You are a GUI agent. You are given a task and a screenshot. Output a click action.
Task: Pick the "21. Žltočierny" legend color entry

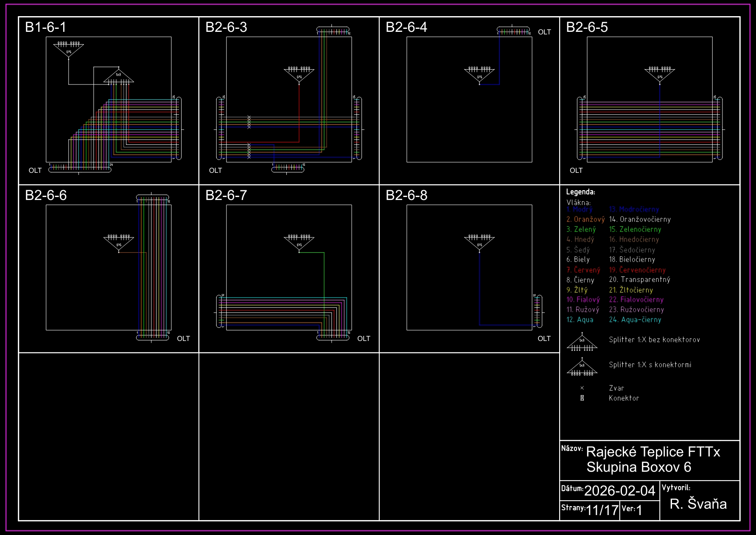[631, 290]
